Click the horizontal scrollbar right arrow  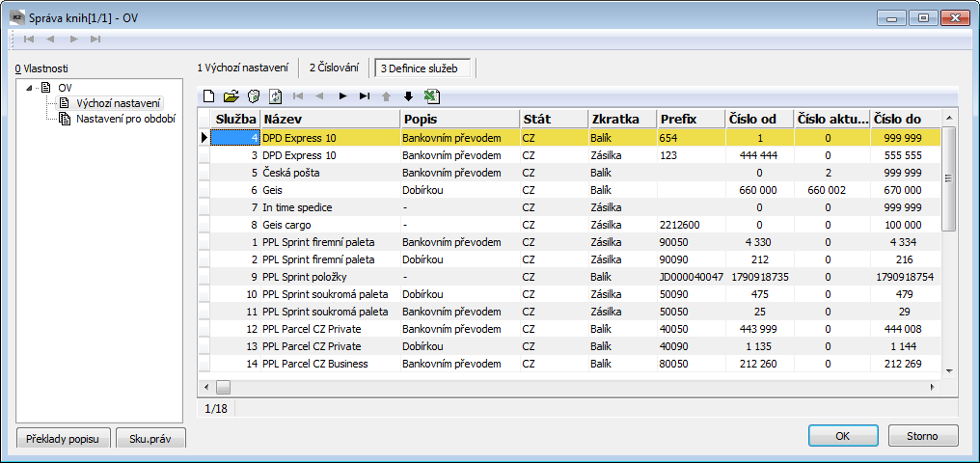point(932,388)
